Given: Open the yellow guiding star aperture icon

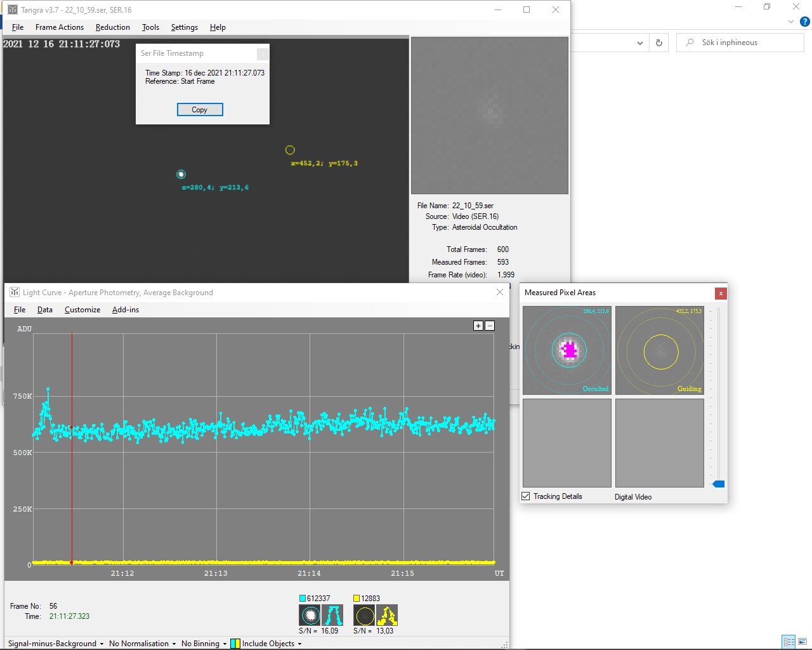Looking at the screenshot, I should point(364,615).
